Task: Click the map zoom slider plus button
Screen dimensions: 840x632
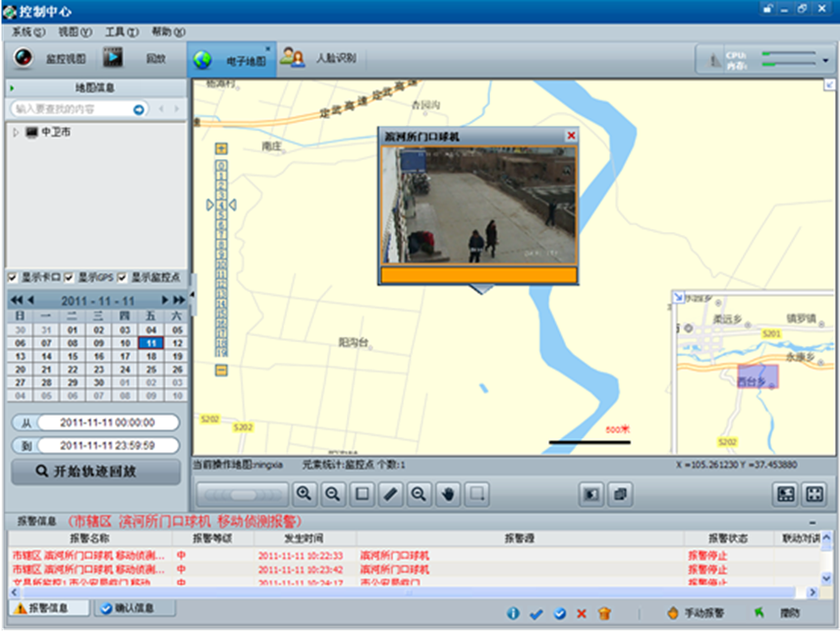Action: pyautogui.click(x=221, y=148)
